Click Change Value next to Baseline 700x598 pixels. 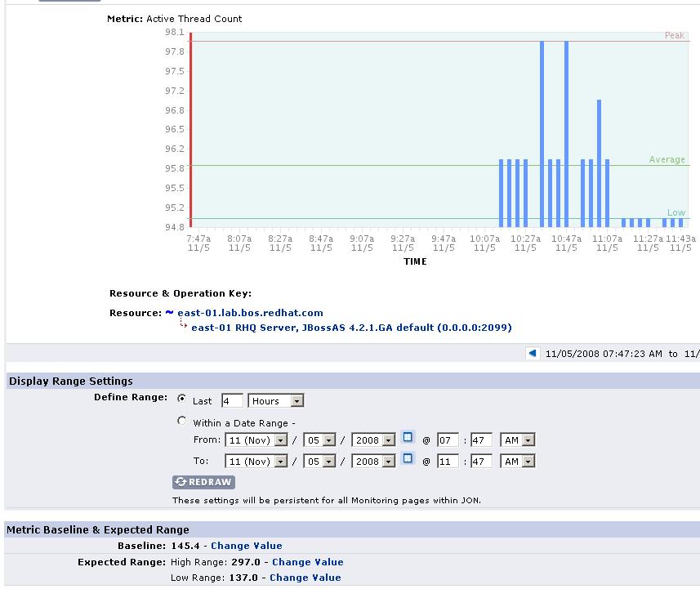click(247, 545)
